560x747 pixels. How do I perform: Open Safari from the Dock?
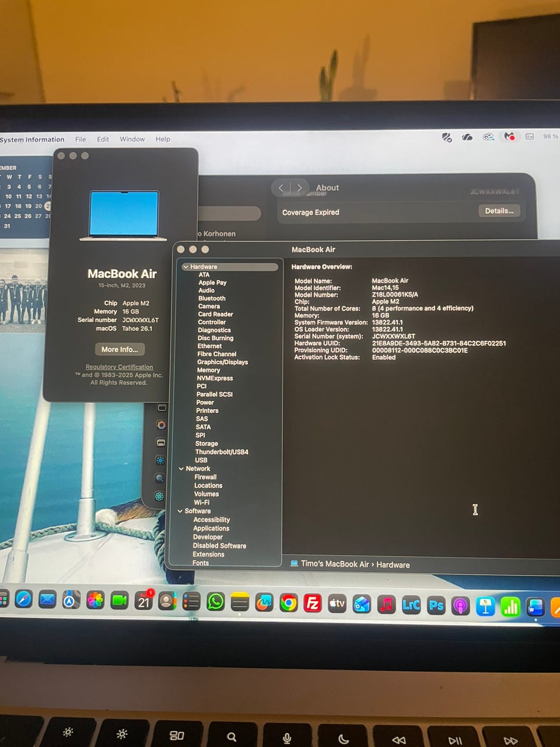point(23,599)
